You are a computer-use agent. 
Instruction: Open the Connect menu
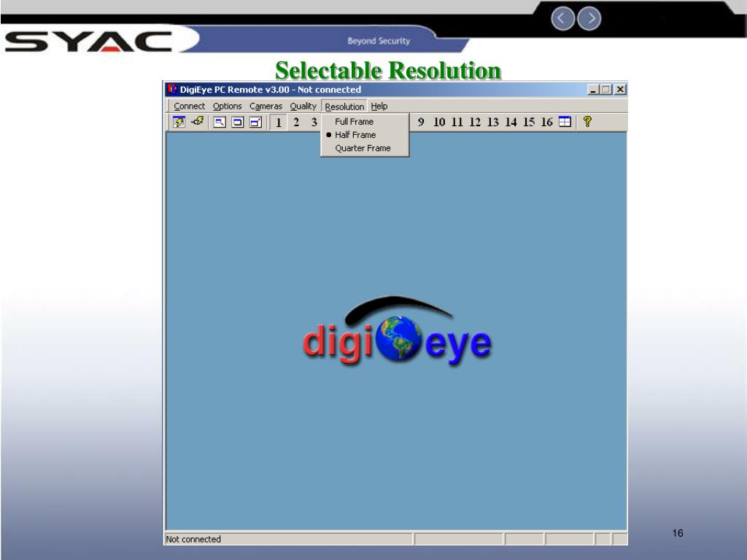coord(189,106)
